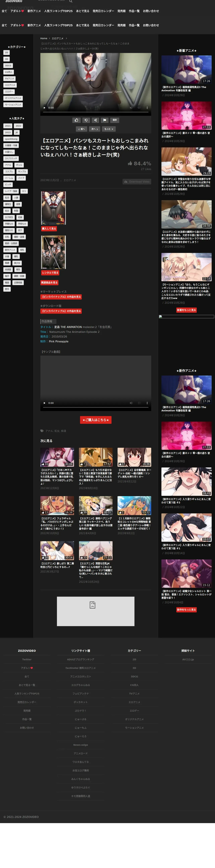Select the サンプル popular tag
The width and height of the screenshot is (215, 868).
click(22, 172)
